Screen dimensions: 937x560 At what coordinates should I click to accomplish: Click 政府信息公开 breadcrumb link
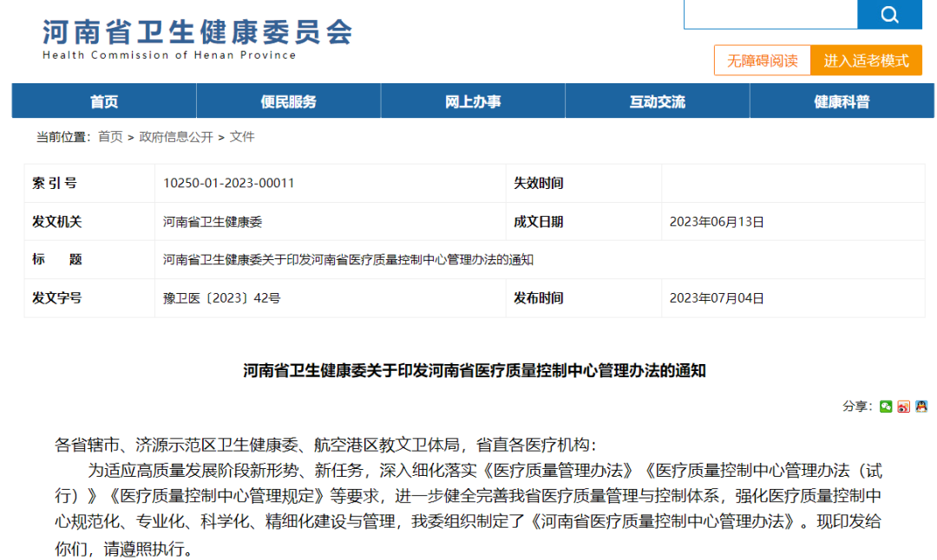pyautogui.click(x=176, y=137)
